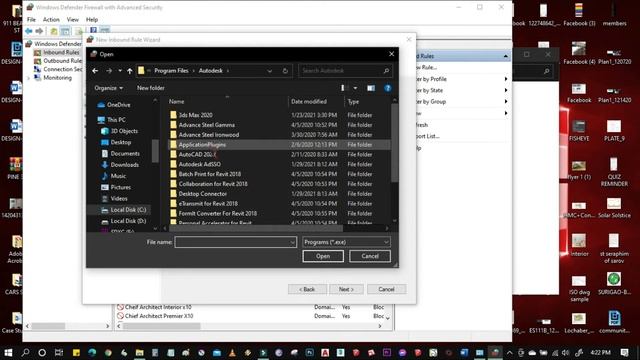The width and height of the screenshot is (640, 360).
Task: Open Downloads in the navigation pane
Action: (120, 165)
